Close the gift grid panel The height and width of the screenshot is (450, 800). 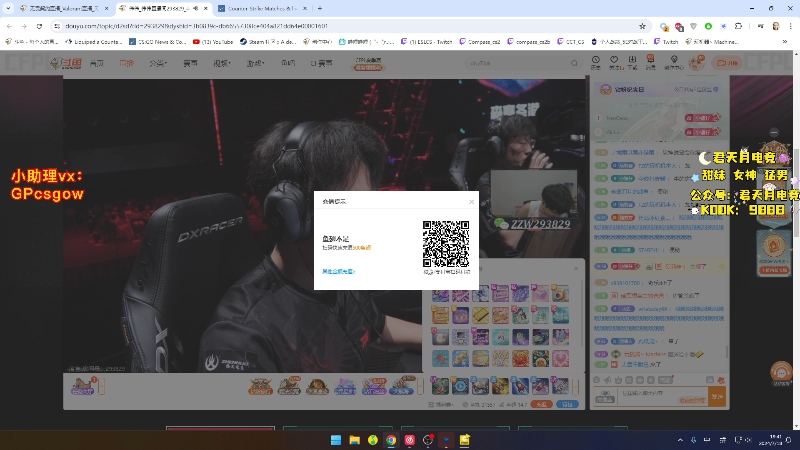click(576, 268)
